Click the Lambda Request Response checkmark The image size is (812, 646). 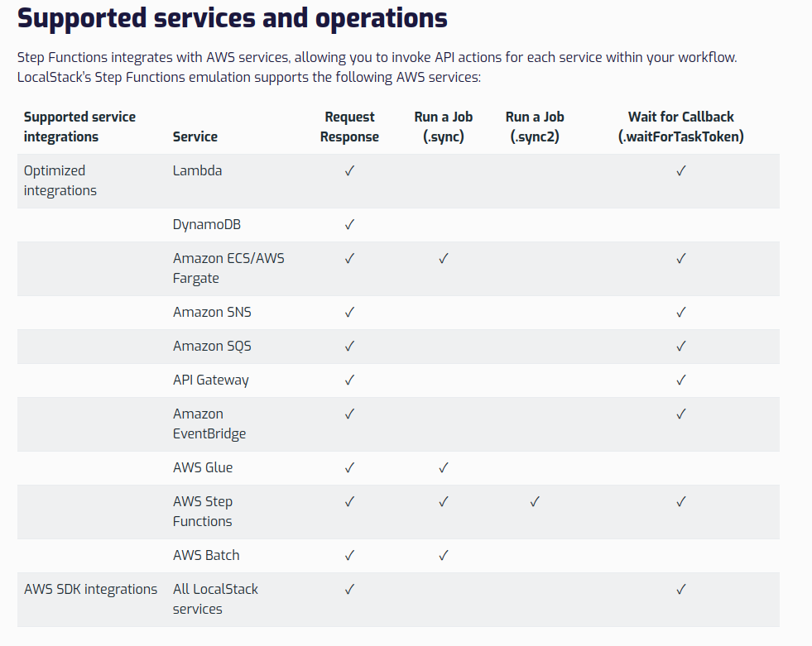pyautogui.click(x=349, y=171)
